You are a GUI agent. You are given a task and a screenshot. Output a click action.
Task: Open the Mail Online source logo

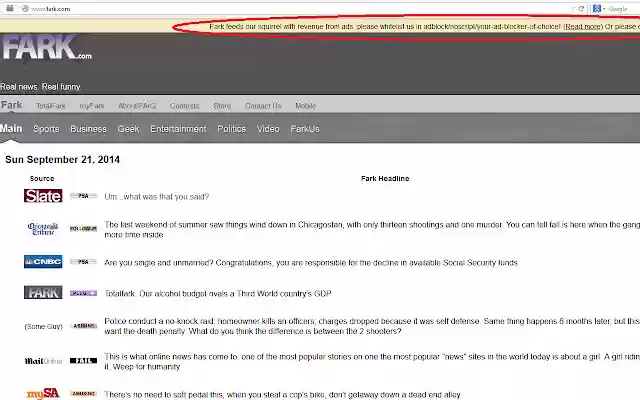coord(43,361)
